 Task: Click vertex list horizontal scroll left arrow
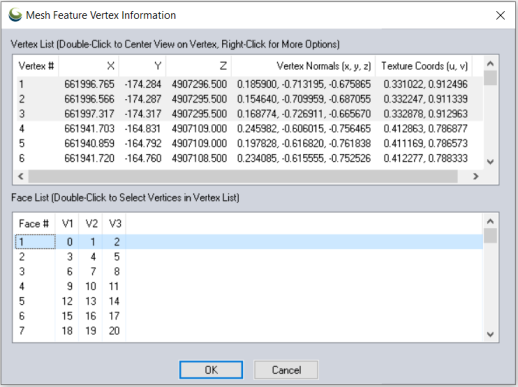click(21, 176)
